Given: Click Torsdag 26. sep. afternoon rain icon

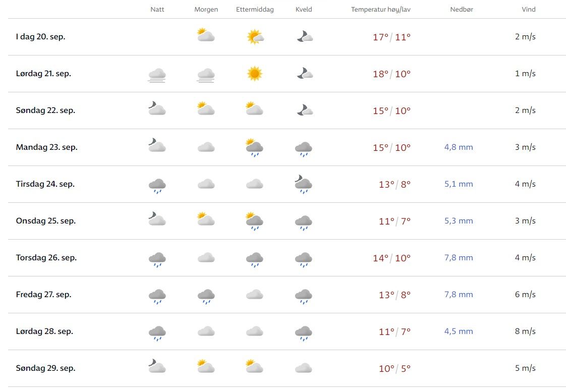Looking at the screenshot, I should (255, 259).
